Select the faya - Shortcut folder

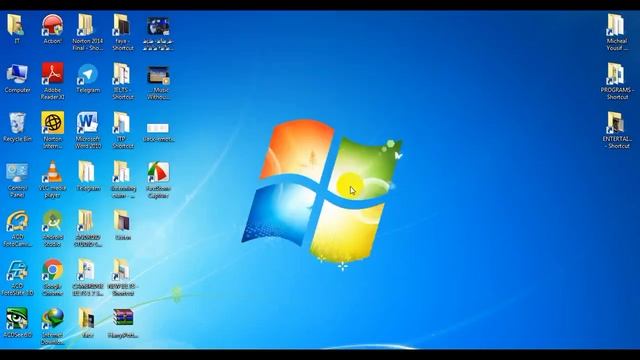coord(122,32)
